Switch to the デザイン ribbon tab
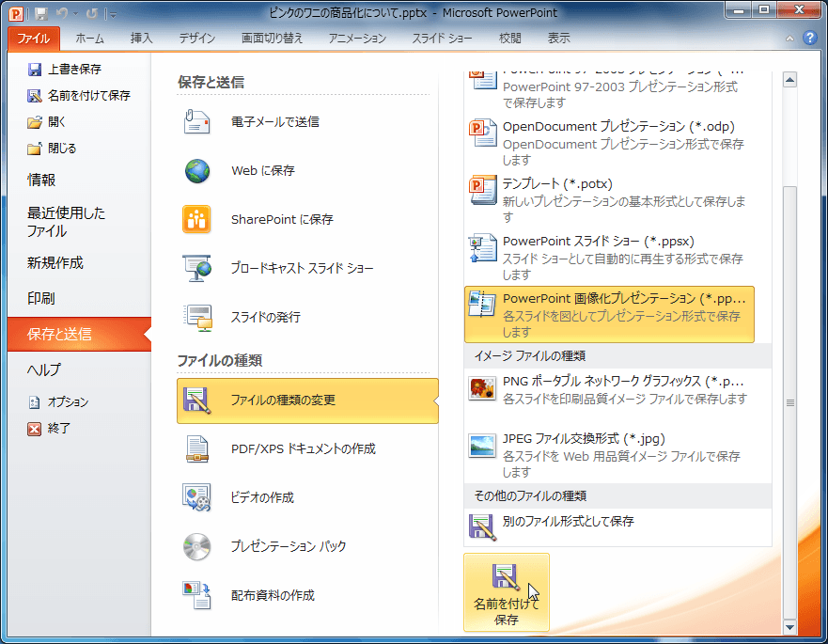The width and height of the screenshot is (828, 644). point(197,39)
